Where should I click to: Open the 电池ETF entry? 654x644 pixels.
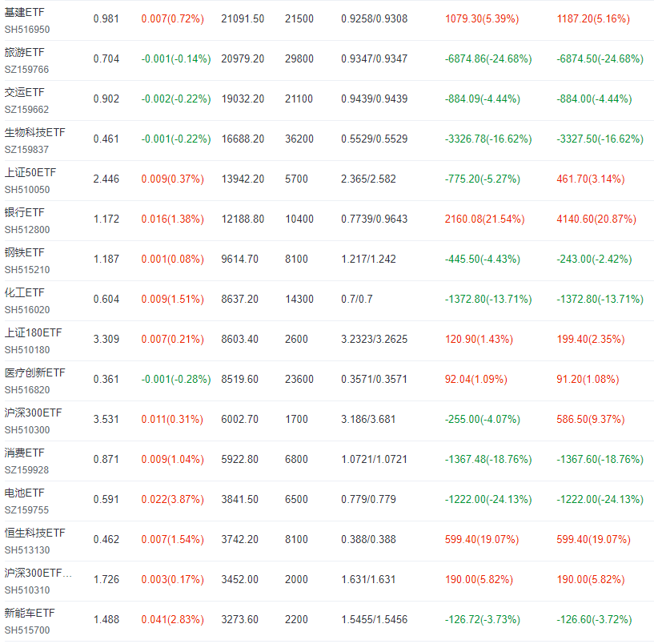click(24, 493)
